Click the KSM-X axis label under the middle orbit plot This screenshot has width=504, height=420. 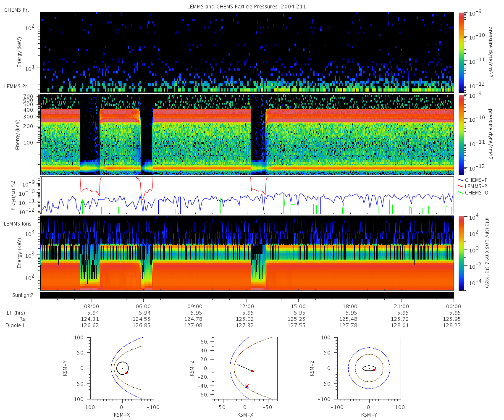246,415
